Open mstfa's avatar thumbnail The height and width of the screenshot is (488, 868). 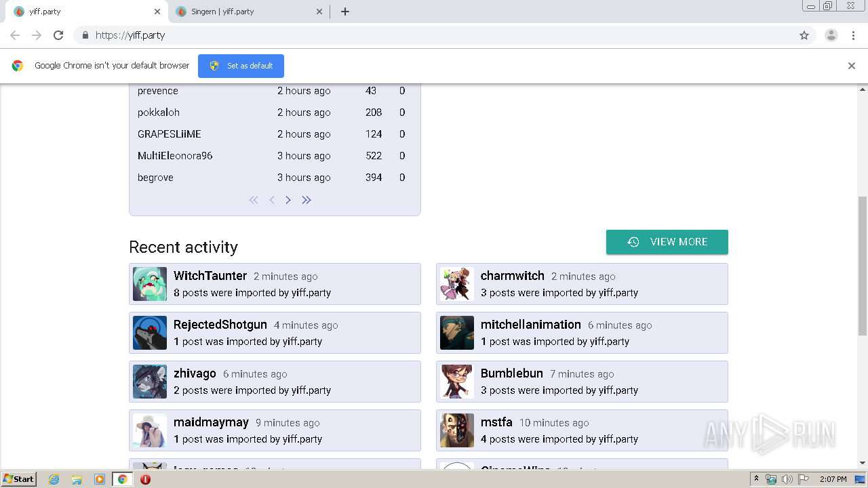(x=457, y=430)
